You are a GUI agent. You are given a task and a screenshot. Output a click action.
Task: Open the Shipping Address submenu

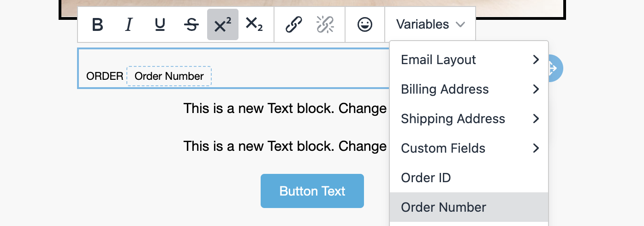(469, 119)
